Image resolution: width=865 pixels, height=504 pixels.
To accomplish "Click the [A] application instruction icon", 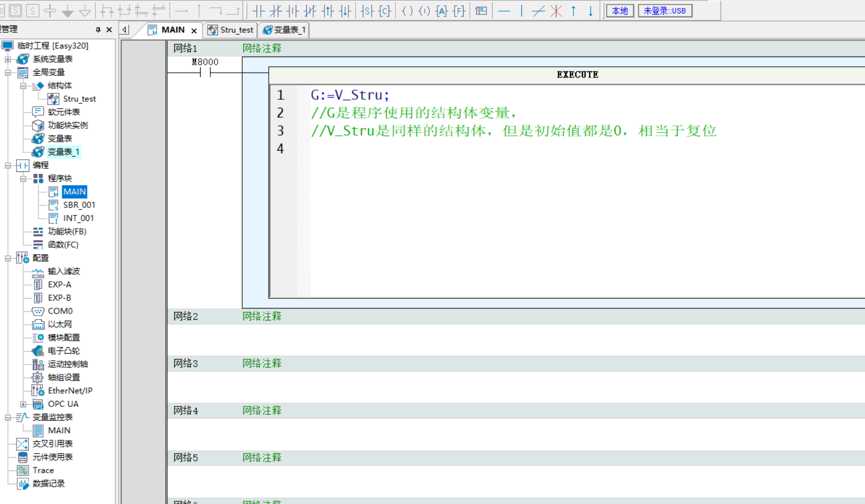I will 442,11.
